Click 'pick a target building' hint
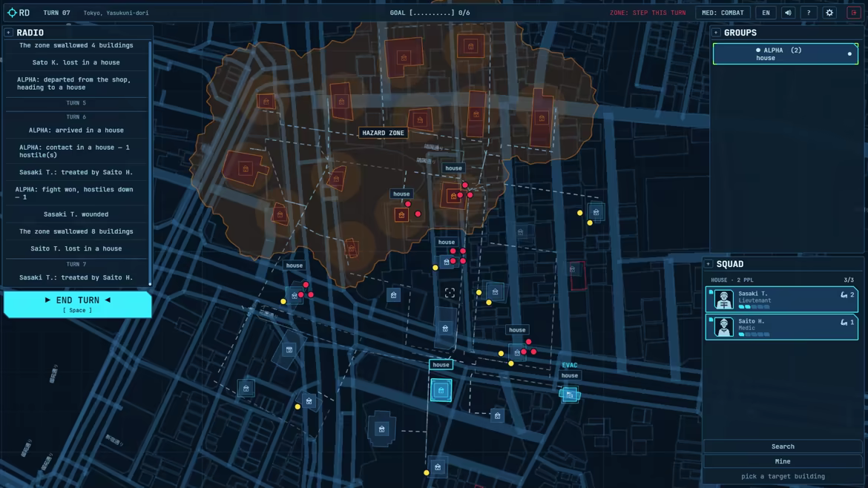This screenshot has height=488, width=868. click(x=783, y=476)
